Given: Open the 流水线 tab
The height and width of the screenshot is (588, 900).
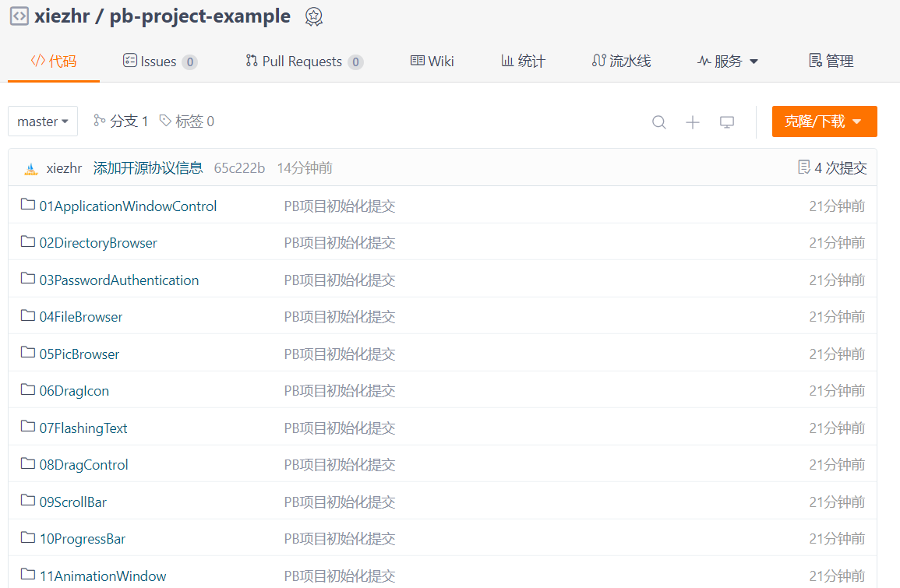Looking at the screenshot, I should [x=621, y=61].
